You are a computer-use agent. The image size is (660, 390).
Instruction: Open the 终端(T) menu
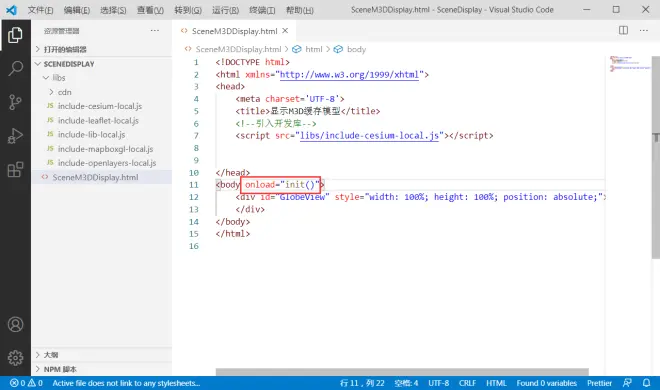click(x=262, y=10)
